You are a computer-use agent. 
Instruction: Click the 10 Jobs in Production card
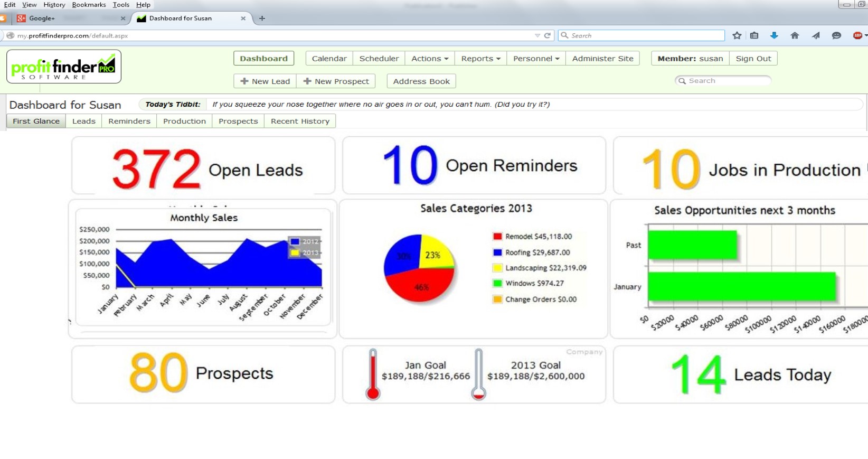[x=741, y=166]
